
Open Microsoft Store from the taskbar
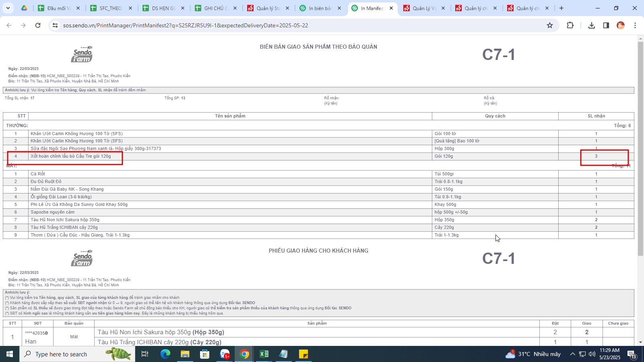[x=204, y=354]
